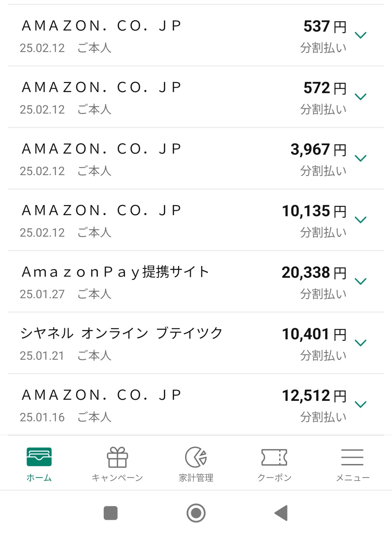The height and width of the screenshot is (537, 392).
Task: Select the シヤネル オンライン ブテイツク entry
Action: 121,333
